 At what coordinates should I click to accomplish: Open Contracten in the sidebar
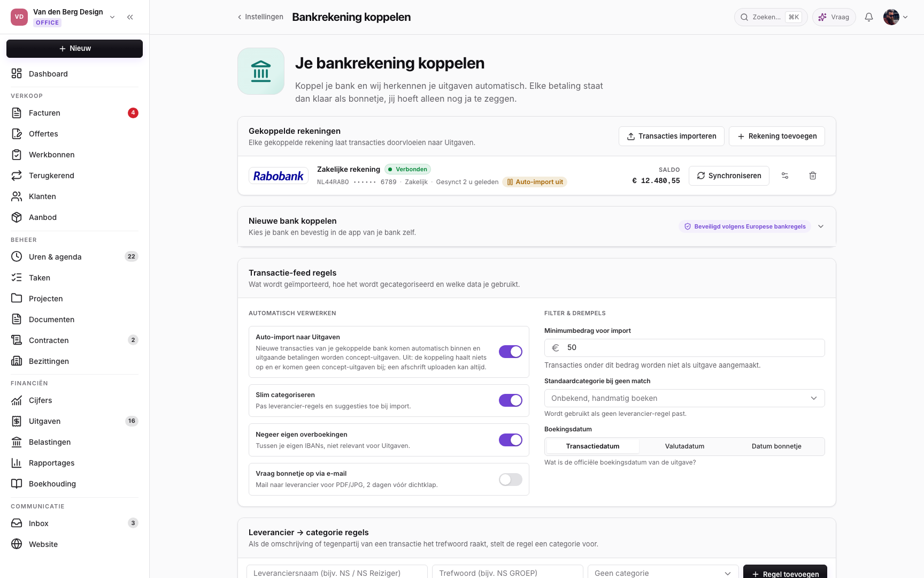point(74,340)
